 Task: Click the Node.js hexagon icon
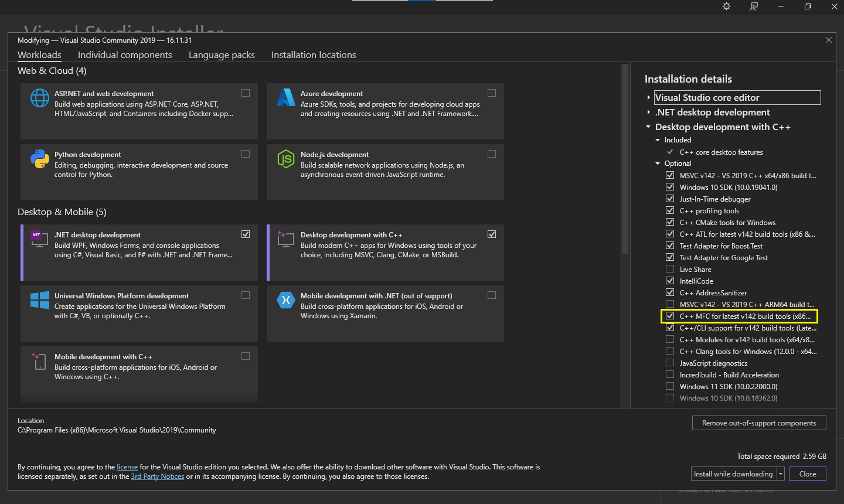click(x=286, y=159)
